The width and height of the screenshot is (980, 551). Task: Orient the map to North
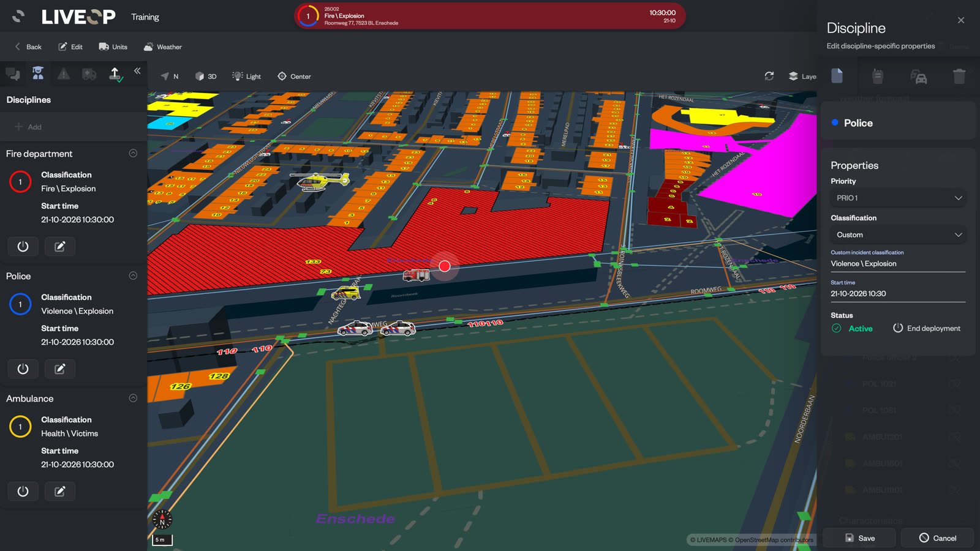pyautogui.click(x=170, y=77)
